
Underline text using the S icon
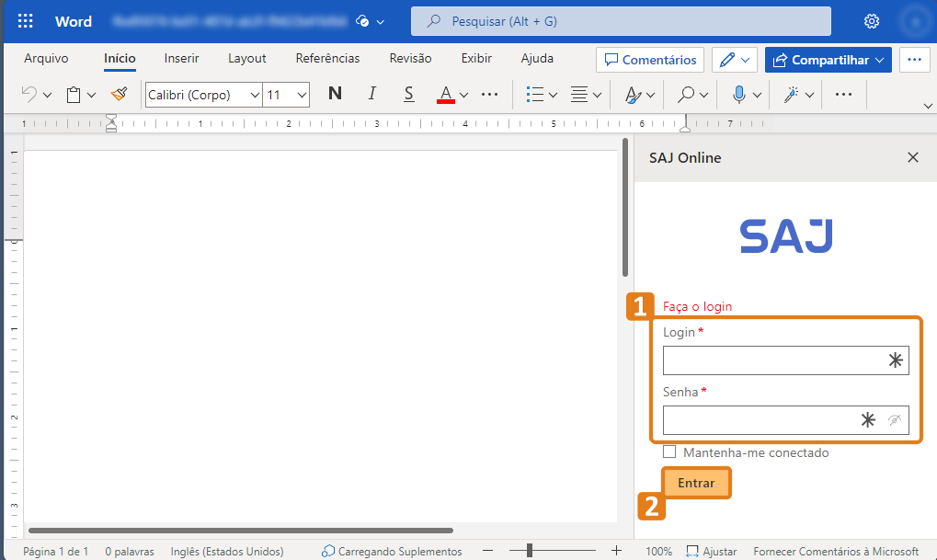pos(408,94)
